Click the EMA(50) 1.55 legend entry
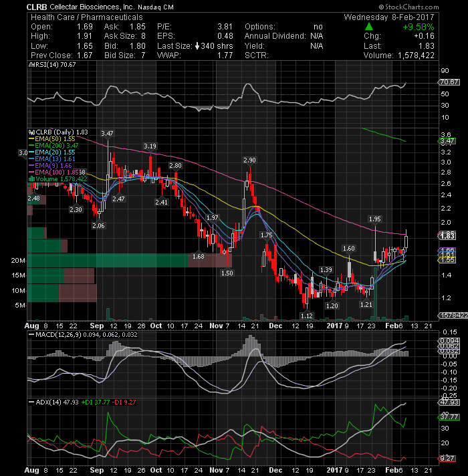 click(52, 139)
